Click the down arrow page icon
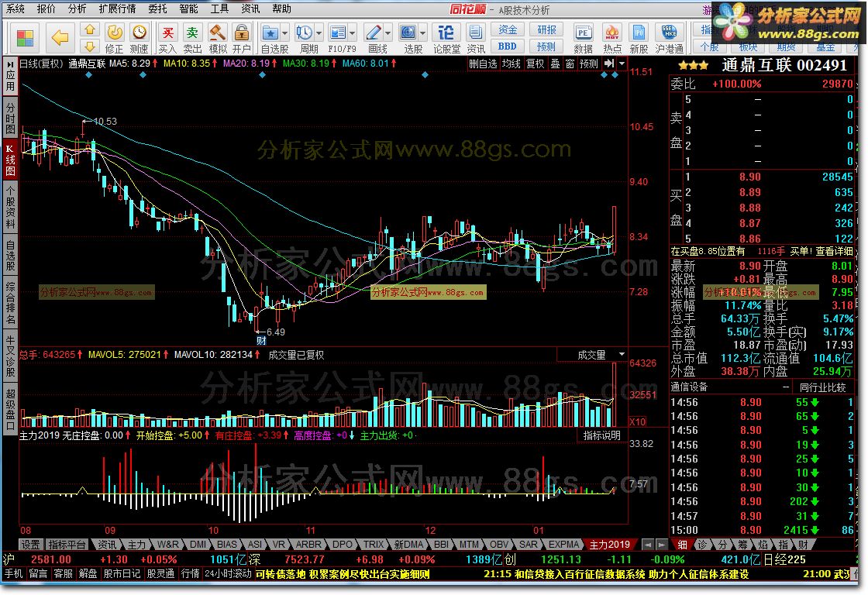The width and height of the screenshot is (868, 595). (x=89, y=46)
